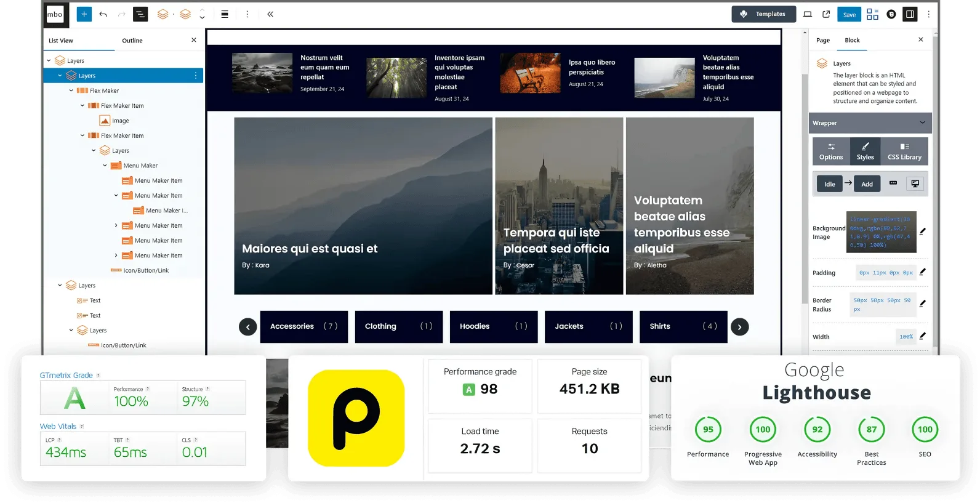The image size is (980, 503).
Task: Open the CSS Library tab
Action: (904, 151)
